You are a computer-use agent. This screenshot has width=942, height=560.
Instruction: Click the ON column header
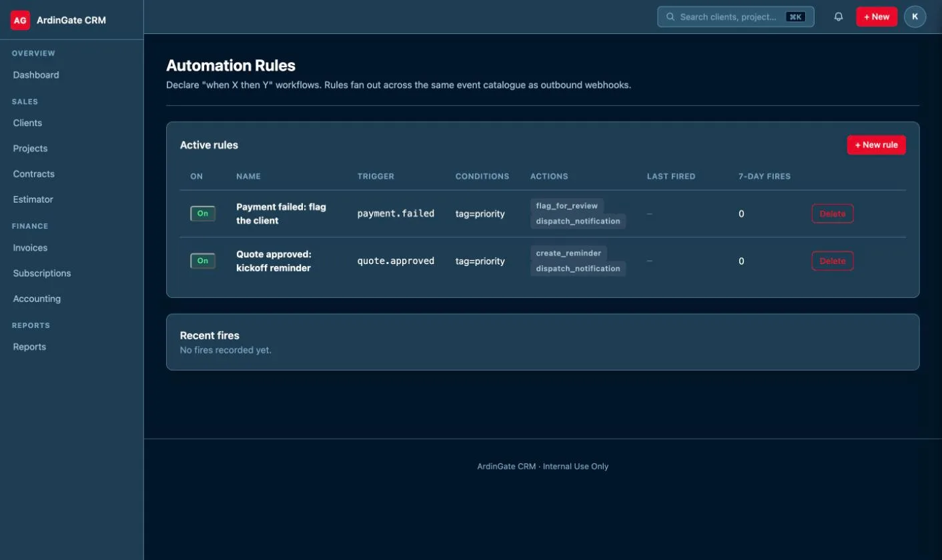coord(196,177)
